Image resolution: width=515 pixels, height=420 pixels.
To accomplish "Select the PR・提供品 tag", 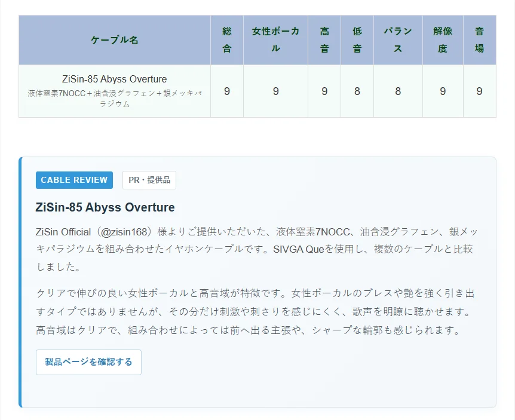I will [x=149, y=180].
